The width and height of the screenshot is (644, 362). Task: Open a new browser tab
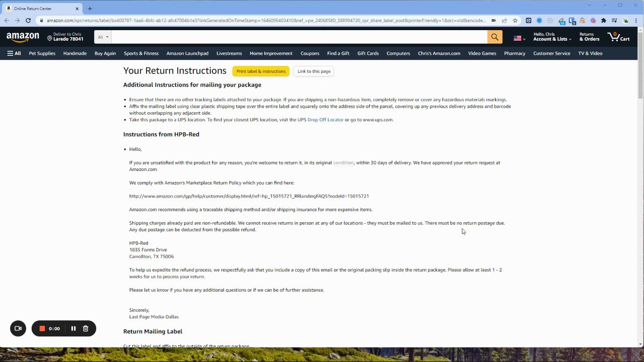pyautogui.click(x=90, y=9)
